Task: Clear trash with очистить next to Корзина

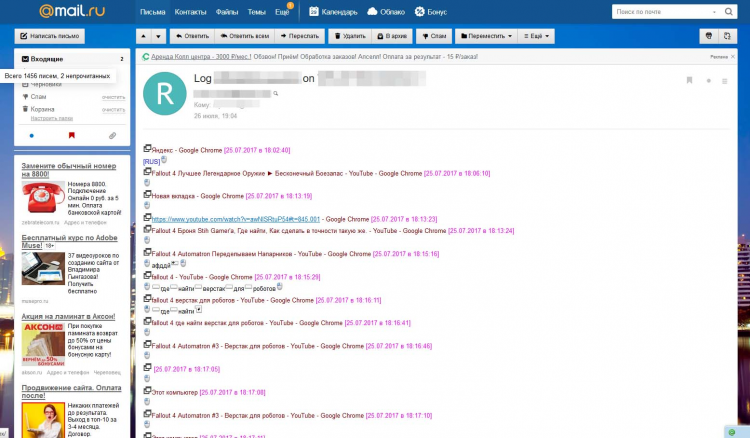Action: [x=113, y=110]
